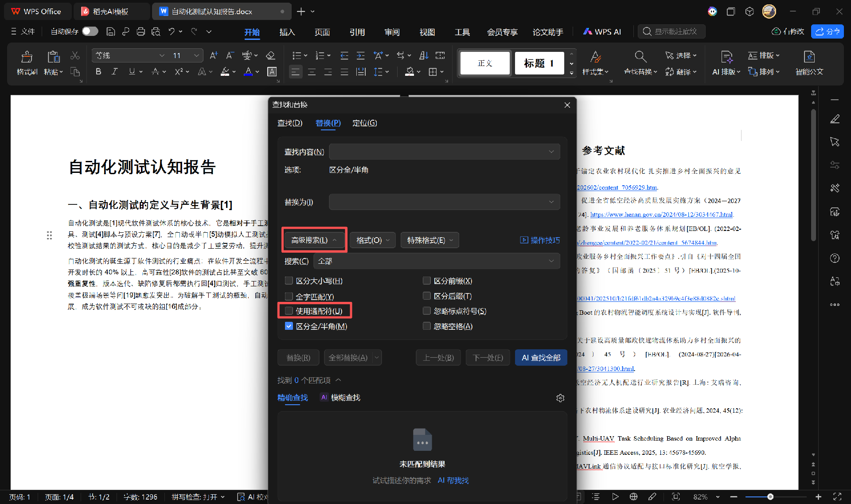Click the Share (分享) button
This screenshot has height=504, width=851.
point(828,31)
